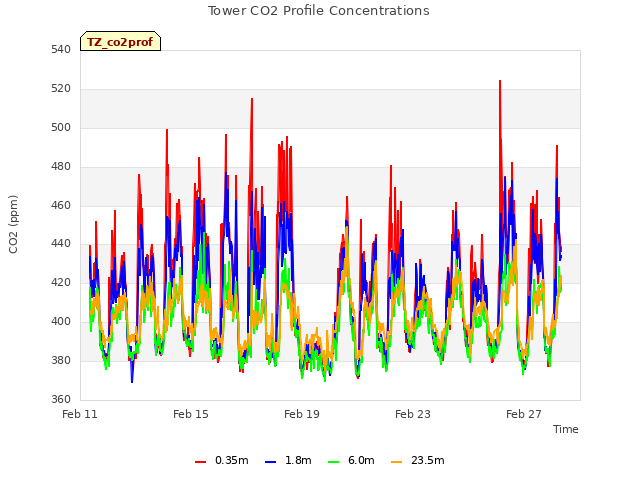This screenshot has width=640, height=480.
Task: Click the chart title Tower CO2 Profile Concentrations
Action: point(318,11)
